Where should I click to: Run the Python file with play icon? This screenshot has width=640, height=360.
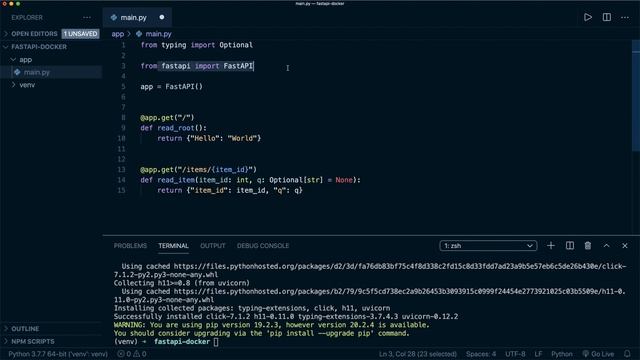588,18
